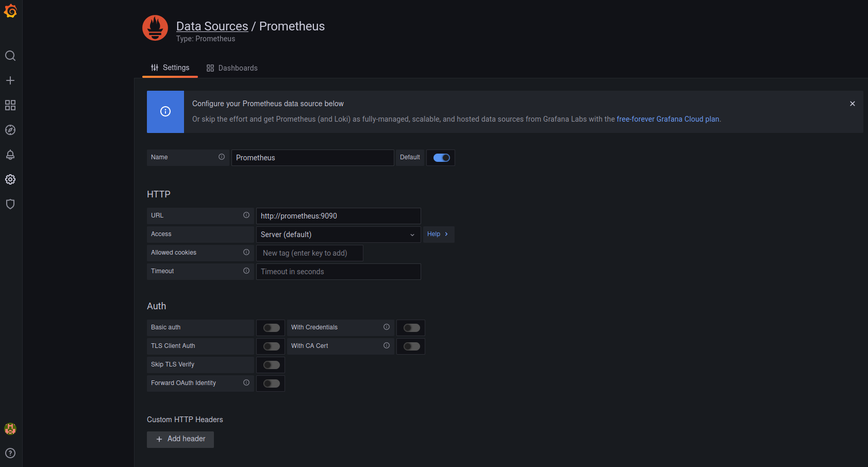Viewport: 868px width, 467px height.
Task: Enable the Basic auth toggle
Action: [271, 328]
